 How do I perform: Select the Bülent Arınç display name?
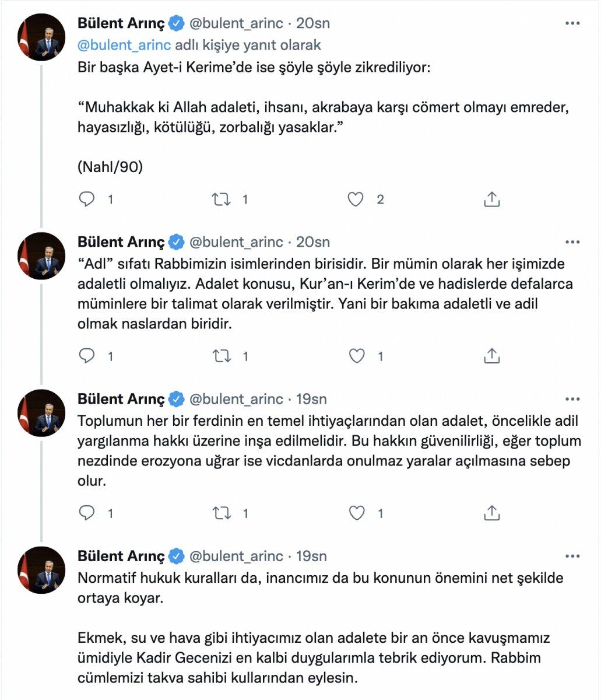[120, 24]
